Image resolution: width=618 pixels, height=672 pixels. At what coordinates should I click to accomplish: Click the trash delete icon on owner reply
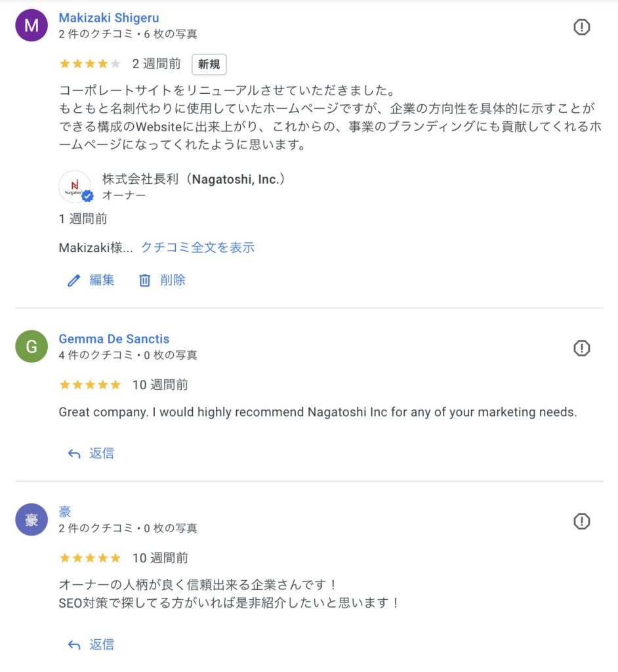click(x=145, y=281)
